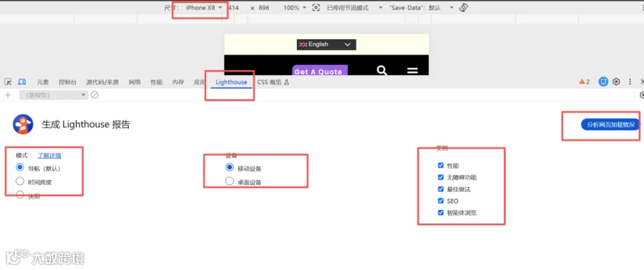644x270 pixels.
Task: Toggle the device toolbar icon
Action: coord(22,82)
